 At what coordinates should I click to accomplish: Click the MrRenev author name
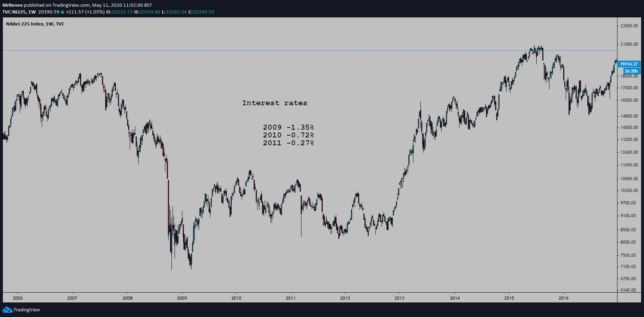tap(12, 5)
